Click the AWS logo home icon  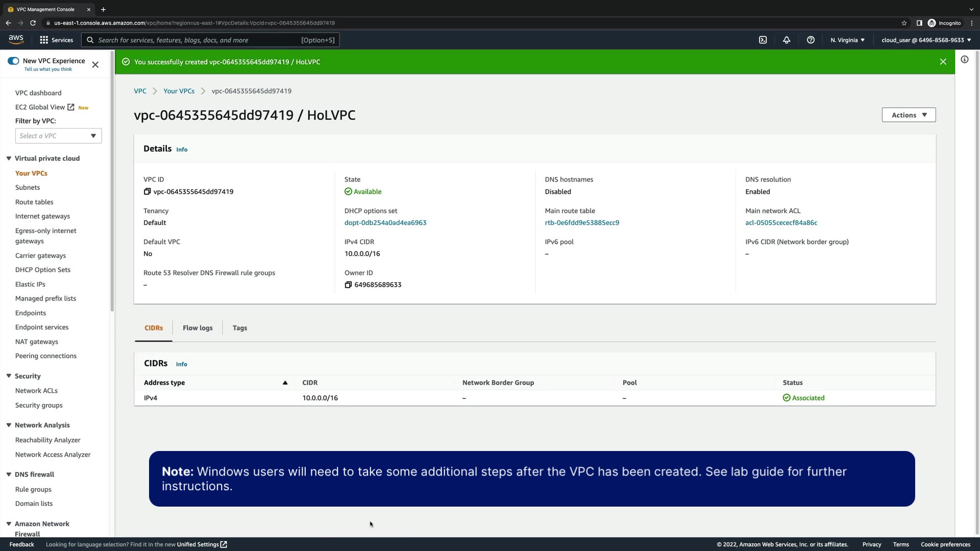[x=16, y=39]
